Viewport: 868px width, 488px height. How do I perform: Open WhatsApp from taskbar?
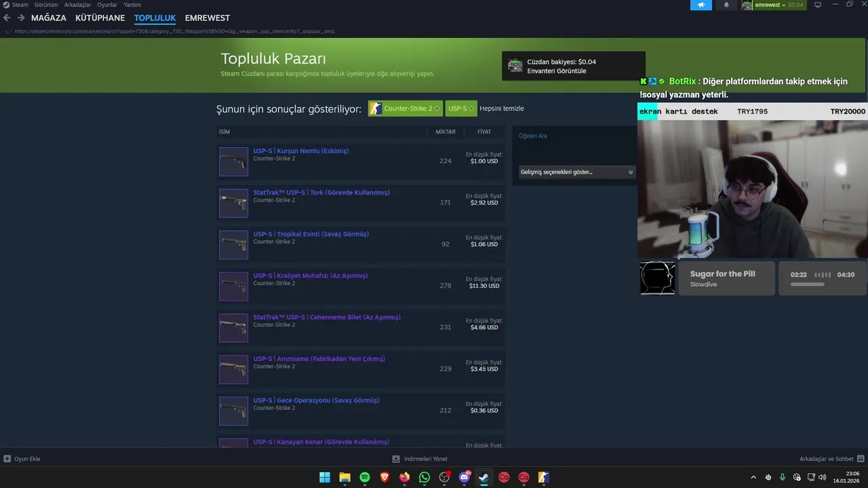coord(425,477)
